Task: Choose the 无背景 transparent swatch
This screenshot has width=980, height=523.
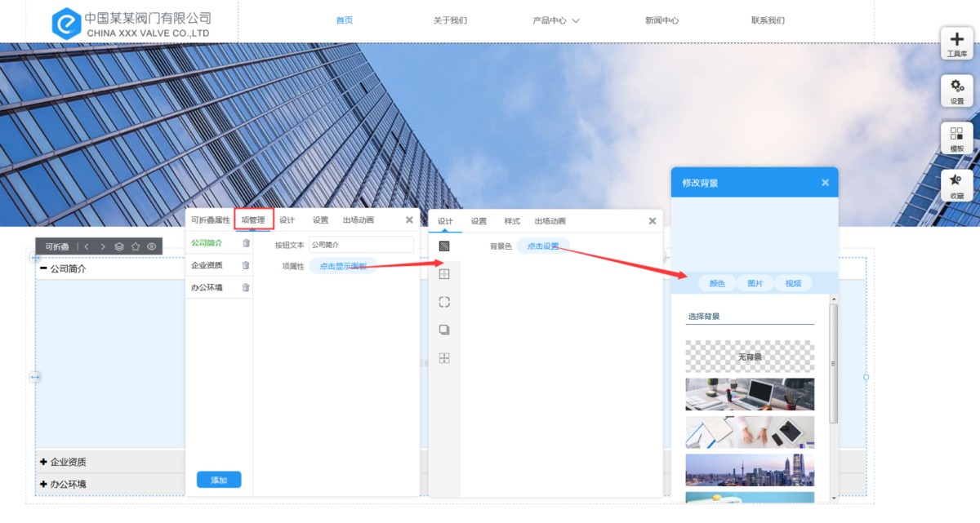Action: [750, 357]
